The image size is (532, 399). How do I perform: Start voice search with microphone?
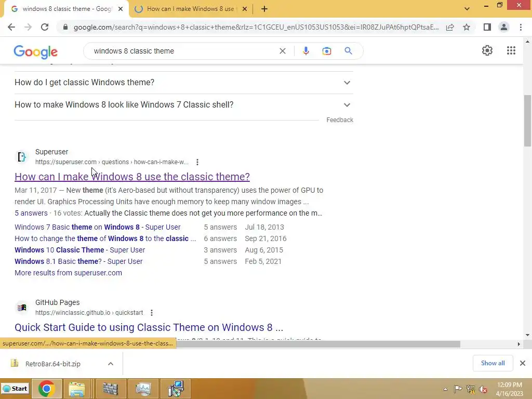305,51
